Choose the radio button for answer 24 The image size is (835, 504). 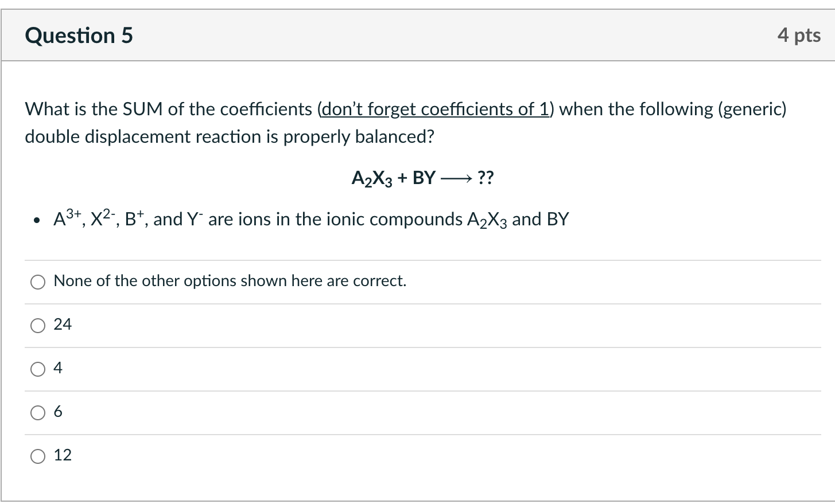tap(38, 326)
